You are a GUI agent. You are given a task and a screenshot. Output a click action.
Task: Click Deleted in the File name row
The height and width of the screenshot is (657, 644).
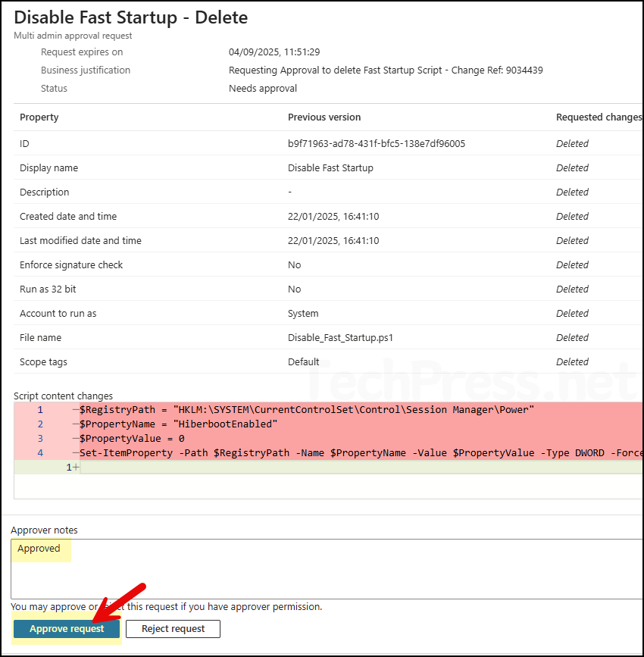coord(572,338)
